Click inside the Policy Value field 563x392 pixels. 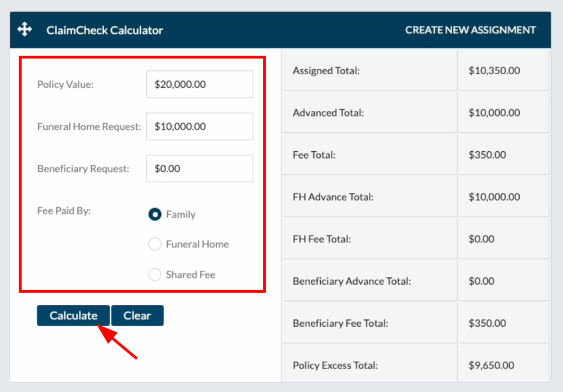[x=199, y=84]
